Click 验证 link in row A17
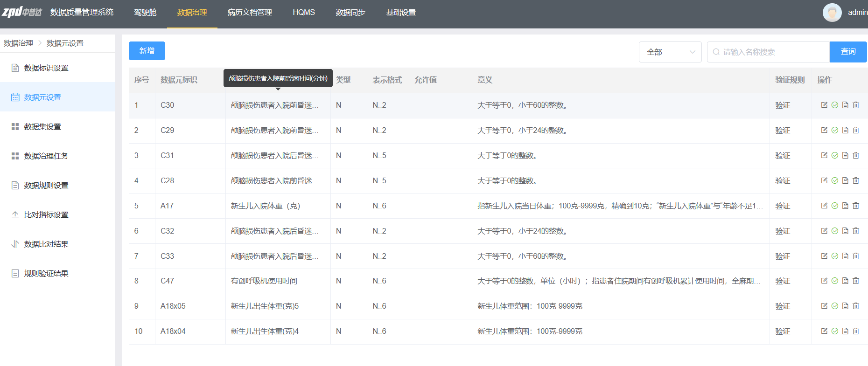 783,206
